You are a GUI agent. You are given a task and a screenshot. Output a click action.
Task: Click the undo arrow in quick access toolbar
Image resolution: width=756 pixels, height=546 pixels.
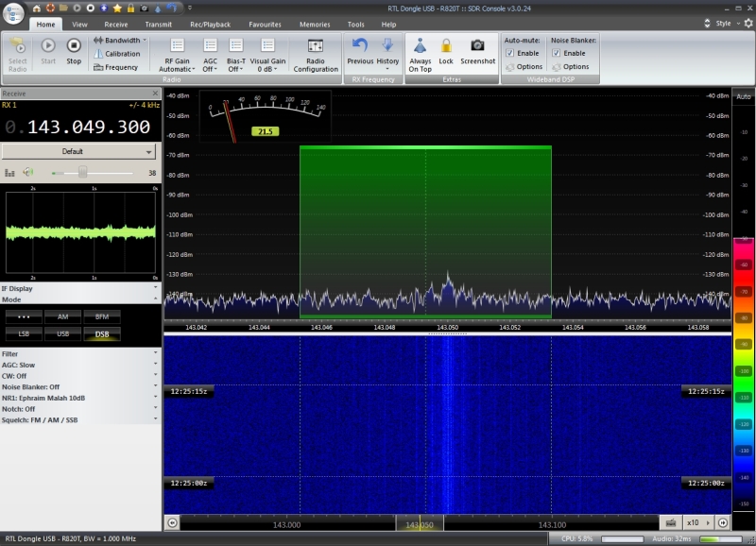172,9
